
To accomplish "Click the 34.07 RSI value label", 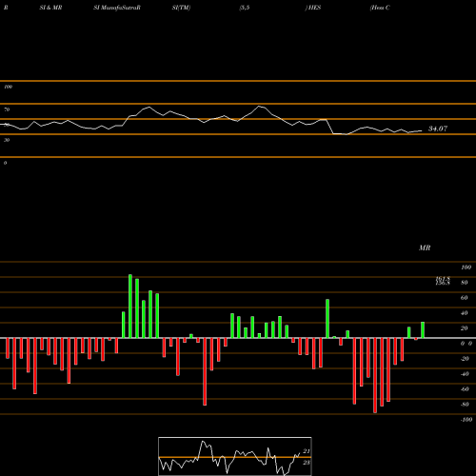I will click(x=438, y=129).
